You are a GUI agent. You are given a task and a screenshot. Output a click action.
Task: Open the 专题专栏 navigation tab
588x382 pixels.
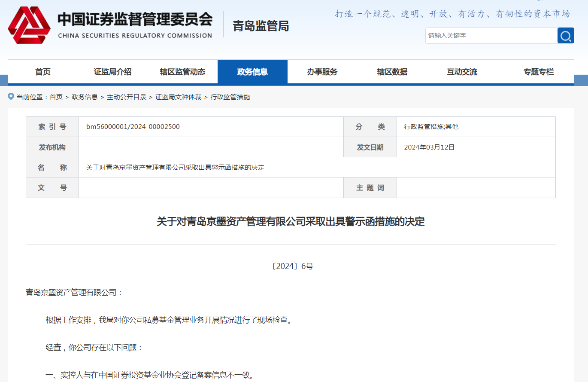(539, 72)
